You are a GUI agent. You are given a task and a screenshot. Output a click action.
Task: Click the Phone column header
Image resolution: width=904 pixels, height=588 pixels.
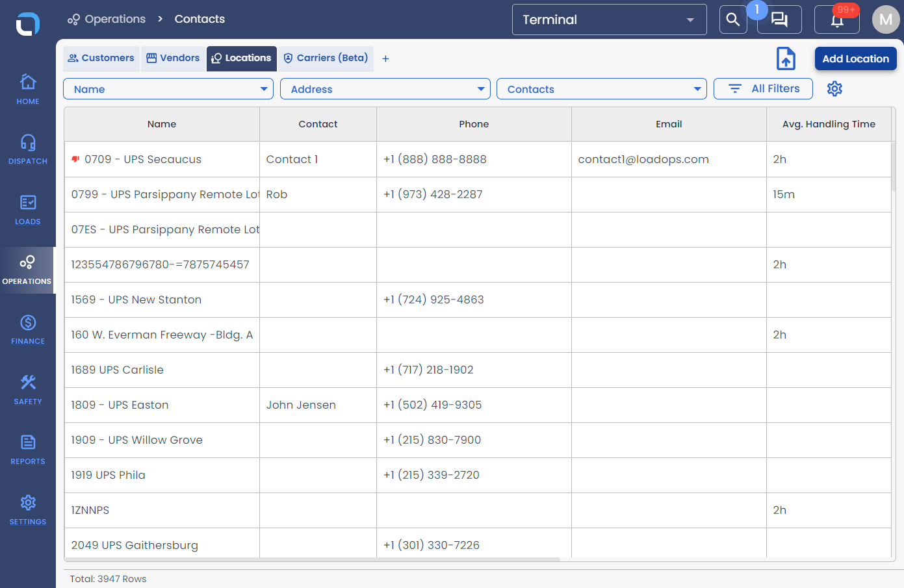pyautogui.click(x=474, y=124)
